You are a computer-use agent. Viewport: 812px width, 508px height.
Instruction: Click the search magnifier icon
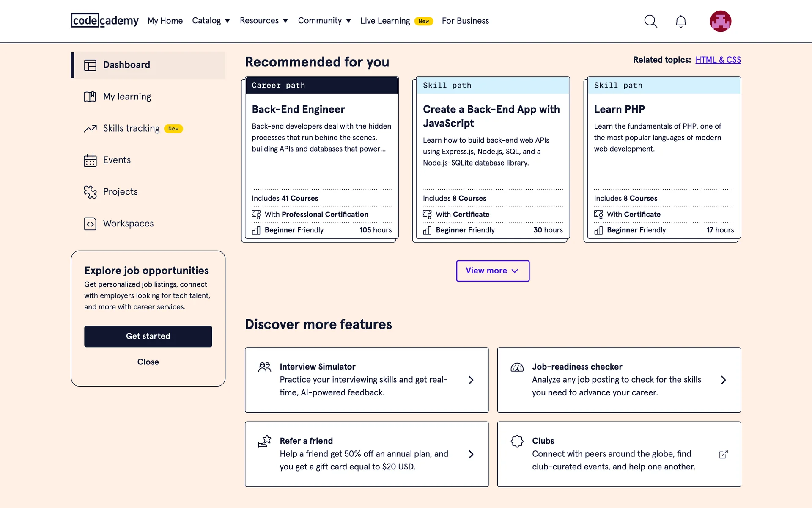[650, 21]
